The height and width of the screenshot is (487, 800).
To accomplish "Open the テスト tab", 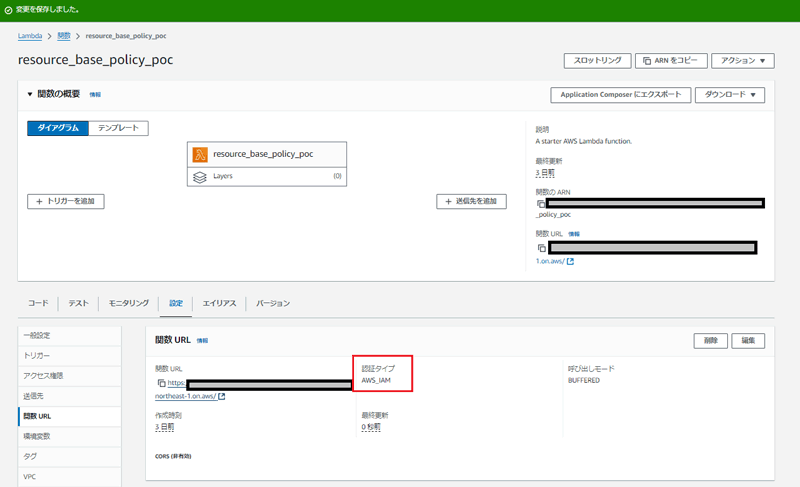I will point(79,303).
